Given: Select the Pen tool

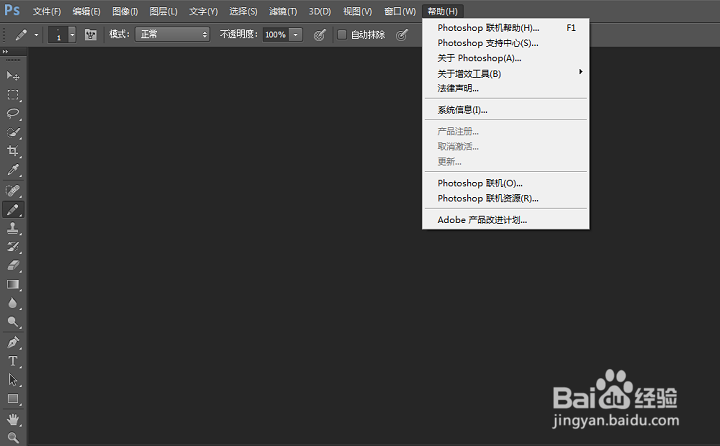Looking at the screenshot, I should pyautogui.click(x=13, y=342).
